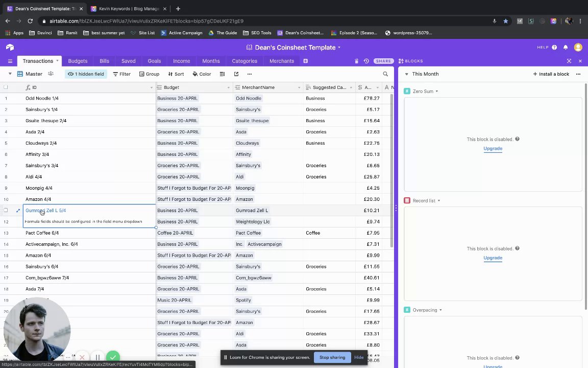Screen dimensions: 588x368
Task: Click the browser address bar
Action: pos(262,21)
